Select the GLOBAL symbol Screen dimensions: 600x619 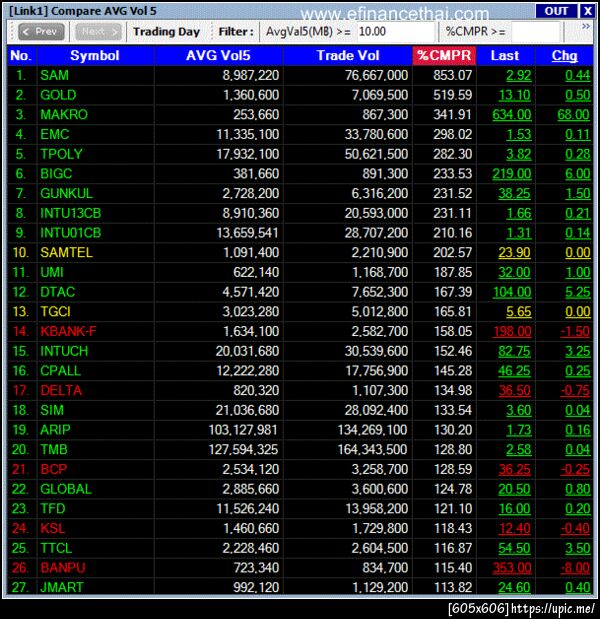pyautogui.click(x=66, y=489)
